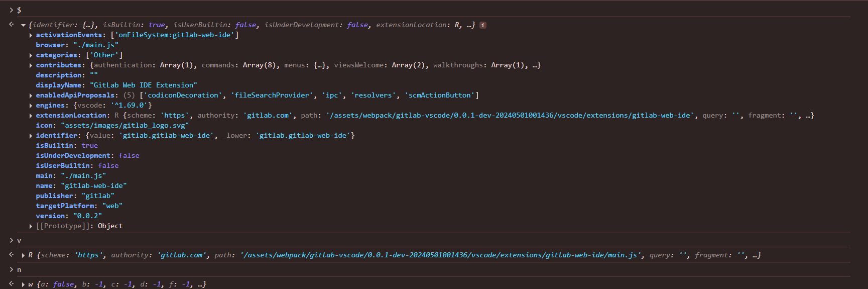Click the vscode '^1.69.0' engine value
Image resolution: width=868 pixels, height=289 pixels.
point(129,106)
